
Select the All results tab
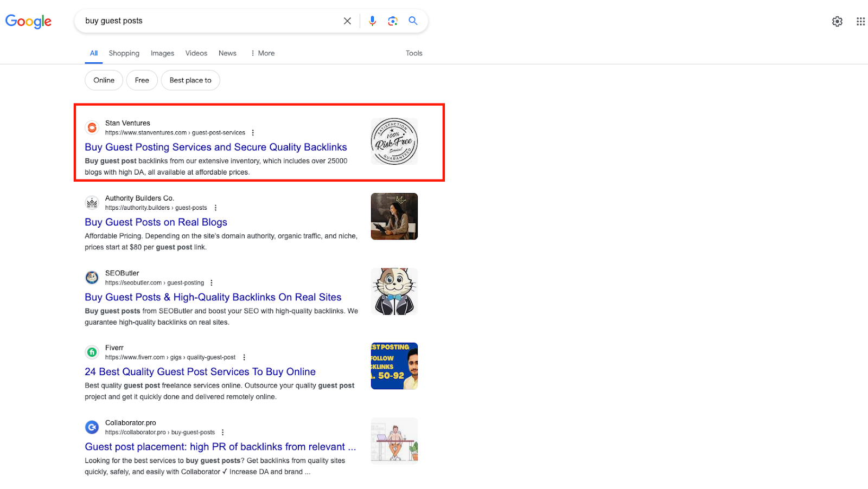[x=94, y=53]
